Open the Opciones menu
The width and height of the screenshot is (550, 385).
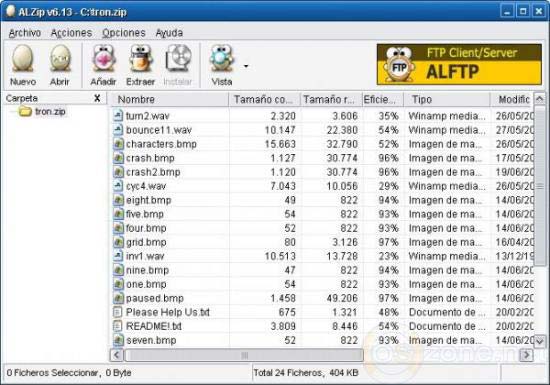[123, 33]
